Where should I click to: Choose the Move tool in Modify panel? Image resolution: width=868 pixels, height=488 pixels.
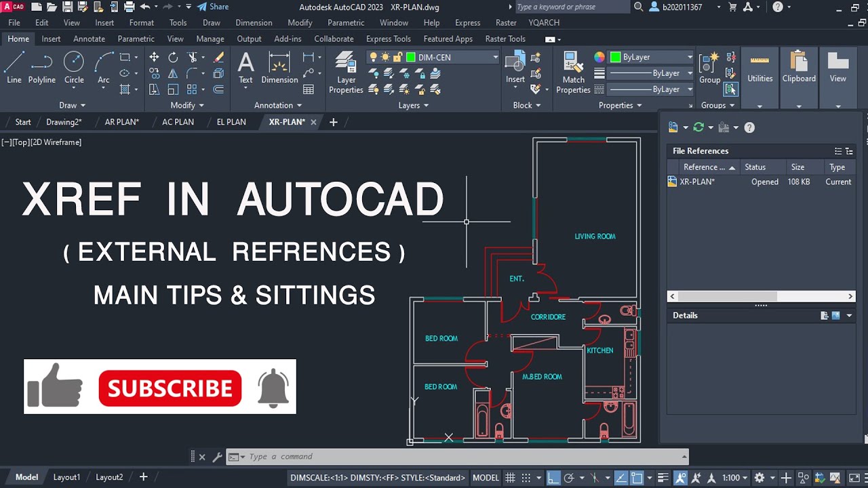click(154, 58)
